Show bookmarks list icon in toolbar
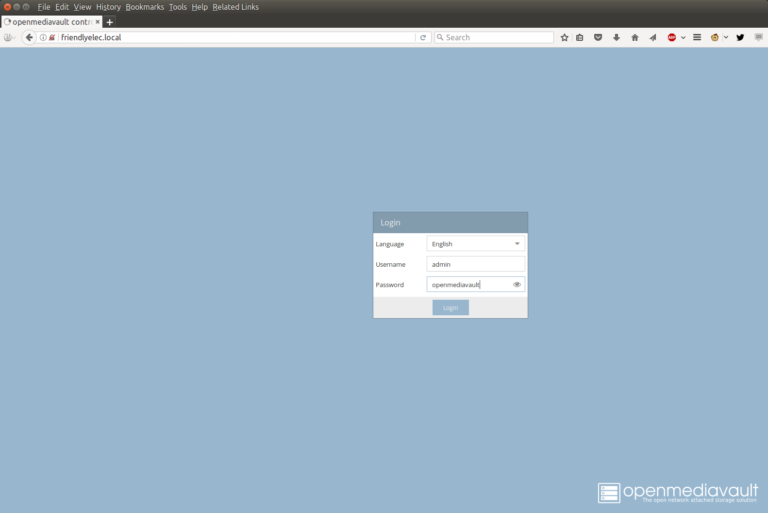The width and height of the screenshot is (768, 513). 580,37
